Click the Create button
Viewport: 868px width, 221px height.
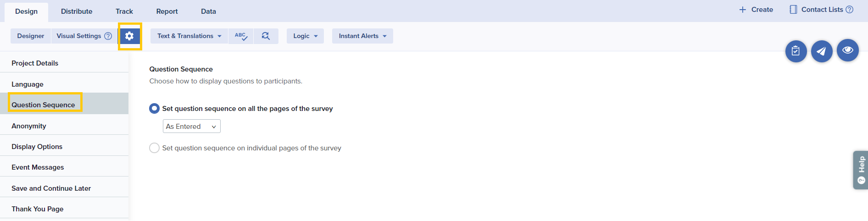click(756, 10)
